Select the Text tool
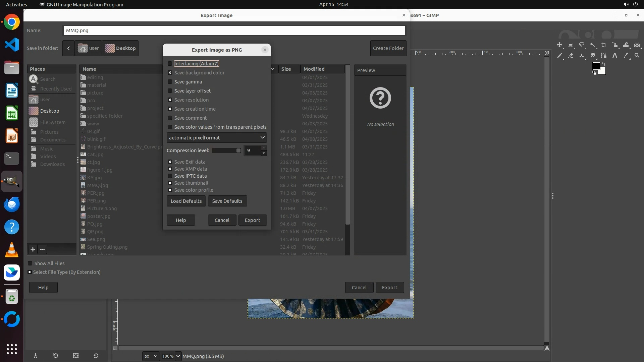Viewport: 644px width, 362px height. click(x=614, y=56)
